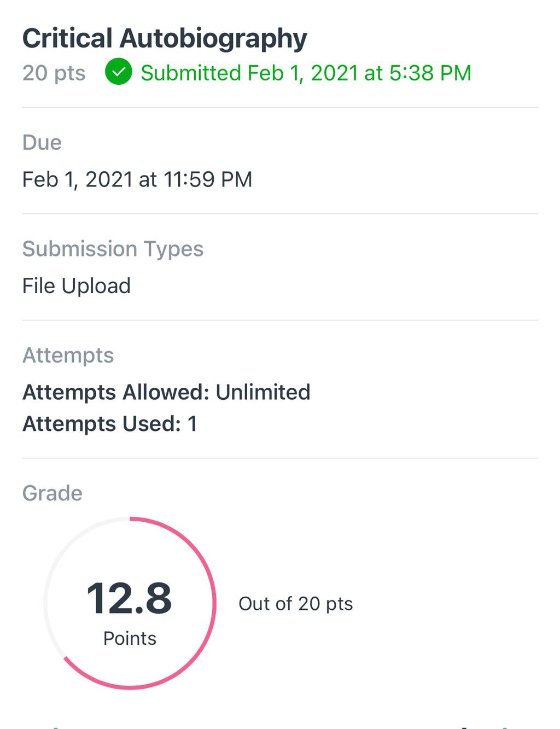Tap the Grade section heading
Image resolution: width=560 pixels, height=729 pixels.
pyautogui.click(x=52, y=493)
